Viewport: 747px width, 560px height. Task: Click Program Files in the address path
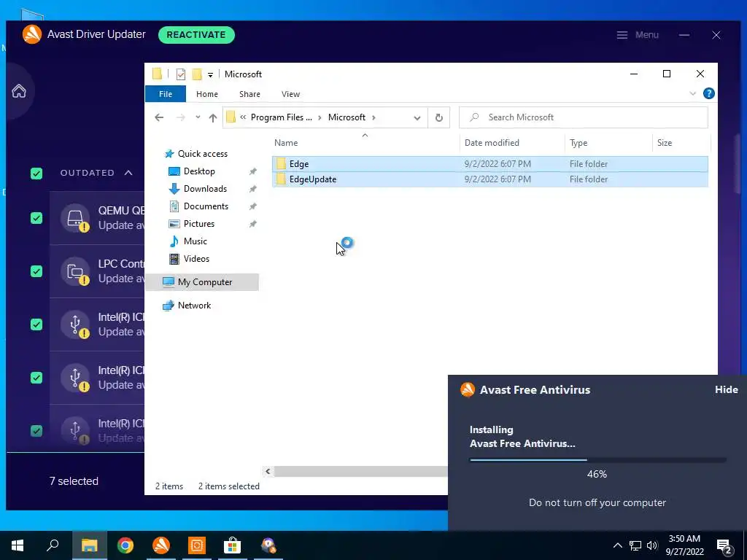[x=281, y=117]
